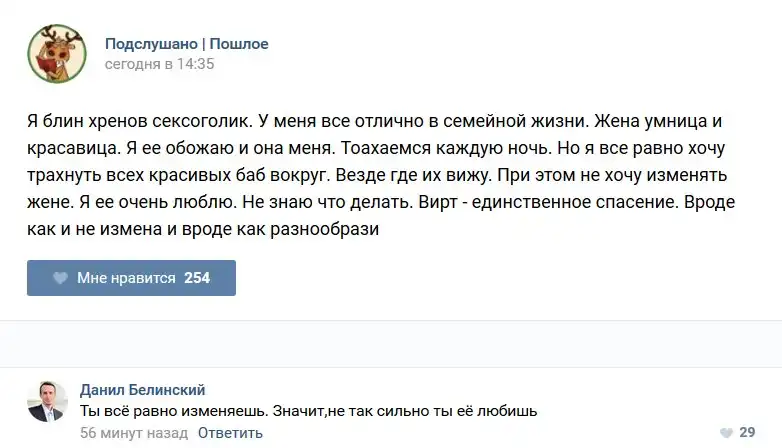The image size is (782, 448).
Task: Click the heart icon in Мне нравится button
Action: (60, 278)
